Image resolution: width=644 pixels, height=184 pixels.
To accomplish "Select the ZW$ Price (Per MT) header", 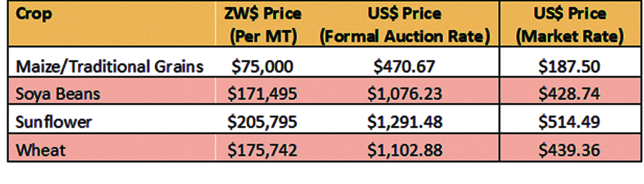I will coord(263,25).
